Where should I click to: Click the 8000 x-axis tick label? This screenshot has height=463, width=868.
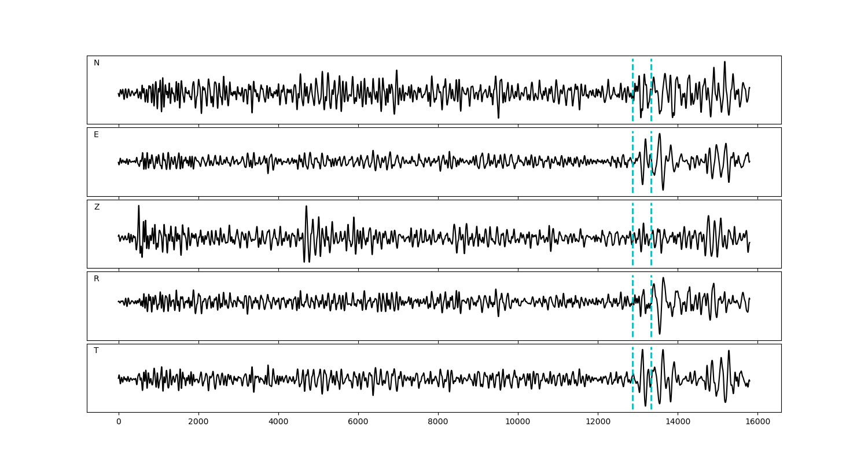point(438,422)
